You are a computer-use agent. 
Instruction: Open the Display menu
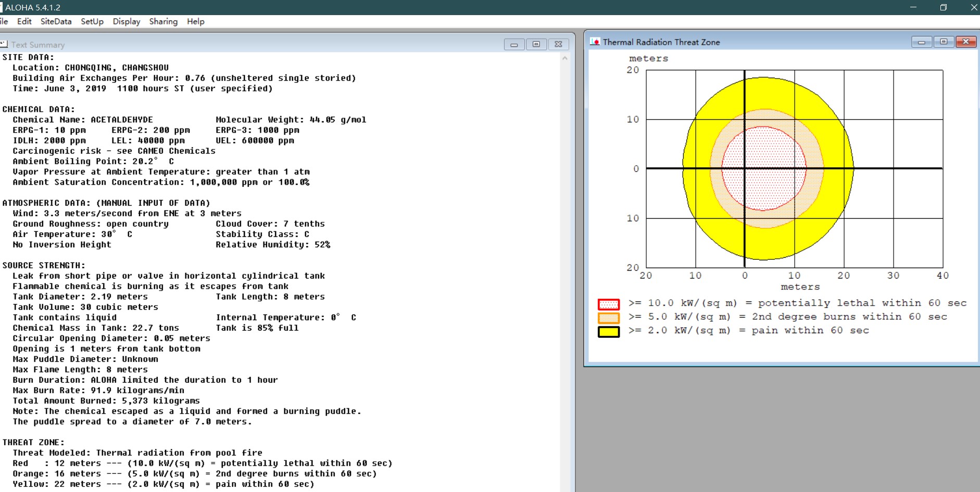coord(127,21)
